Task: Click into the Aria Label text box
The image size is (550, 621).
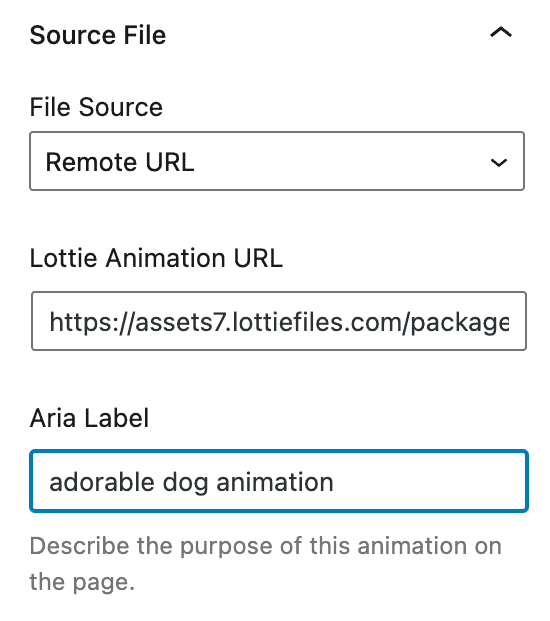Action: coord(279,481)
